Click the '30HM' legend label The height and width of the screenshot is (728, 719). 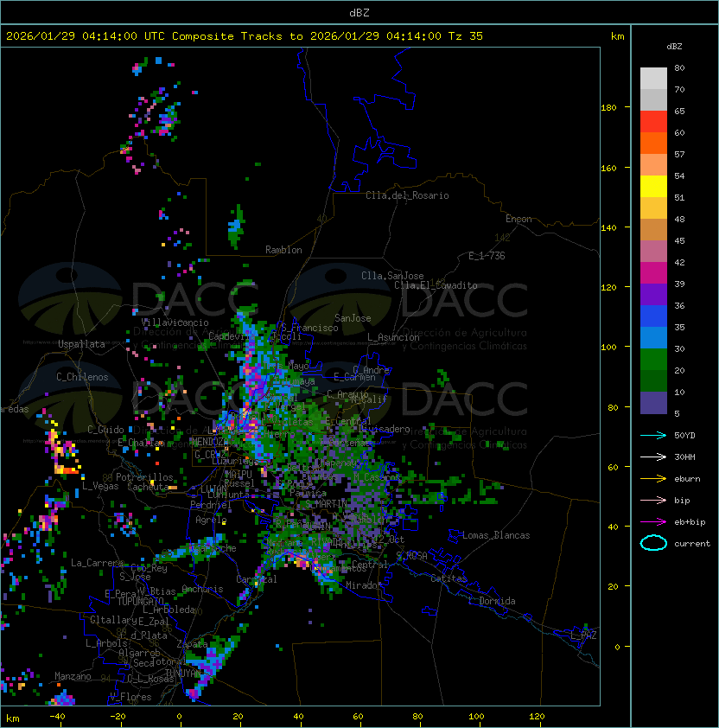click(x=684, y=457)
